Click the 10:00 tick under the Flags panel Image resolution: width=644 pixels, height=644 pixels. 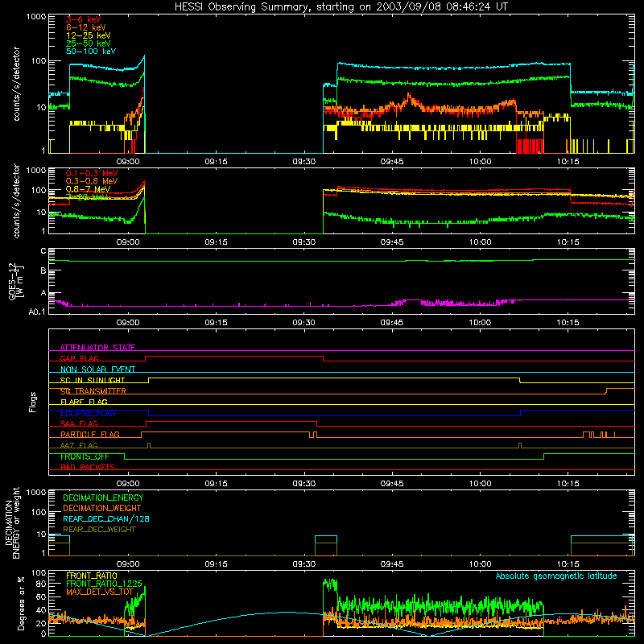click(480, 484)
